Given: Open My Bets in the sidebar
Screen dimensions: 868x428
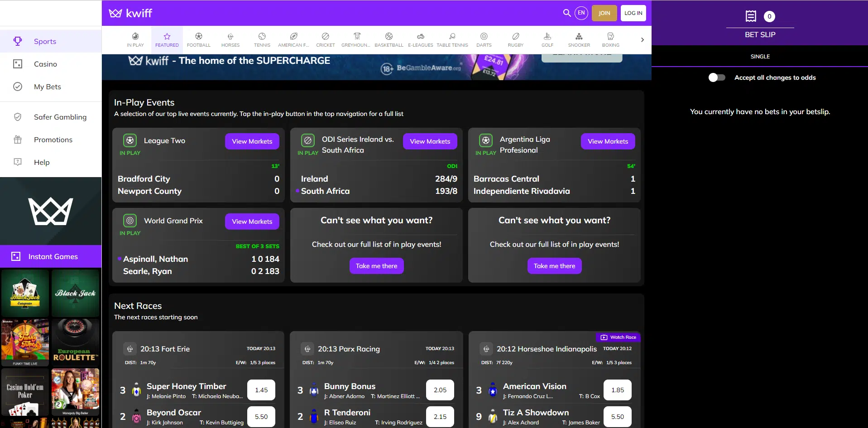Looking at the screenshot, I should point(51,87).
